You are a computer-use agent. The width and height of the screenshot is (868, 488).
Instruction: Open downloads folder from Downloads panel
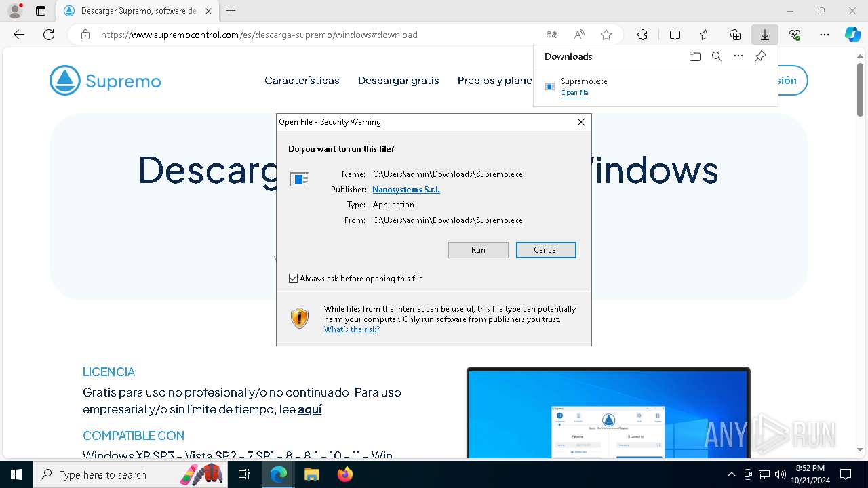694,56
